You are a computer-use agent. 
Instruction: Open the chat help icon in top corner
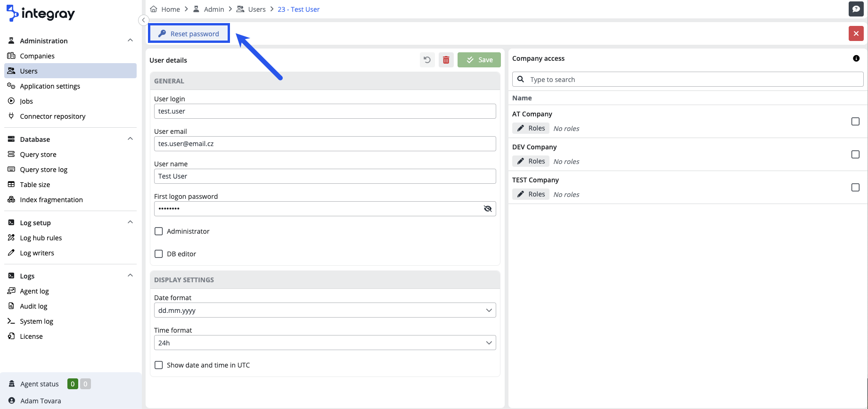[856, 9]
